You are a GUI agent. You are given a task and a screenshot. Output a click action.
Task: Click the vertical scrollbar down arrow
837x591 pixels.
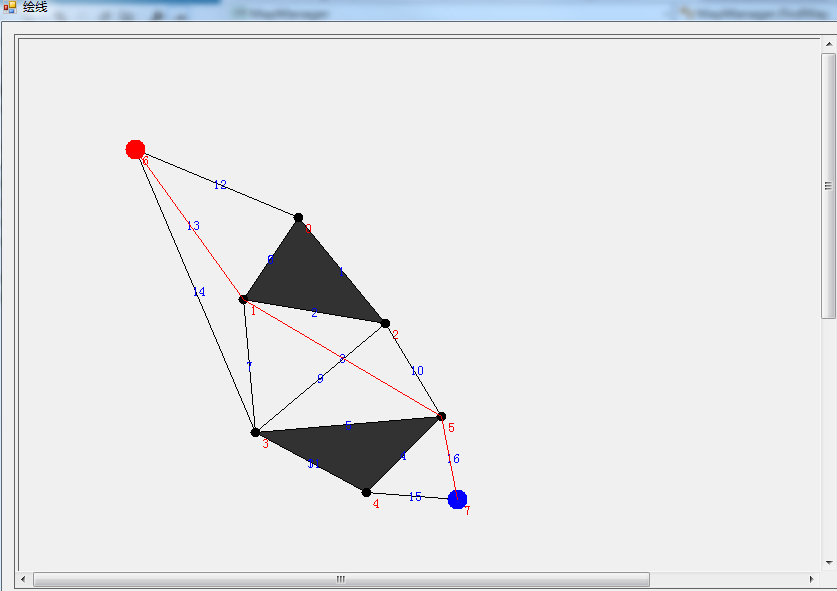click(x=828, y=562)
